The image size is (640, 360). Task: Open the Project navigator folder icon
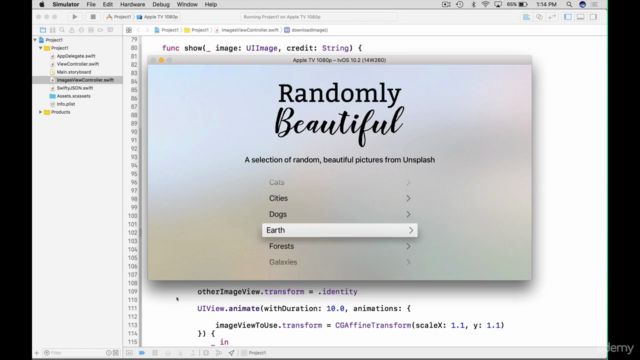[x=43, y=30]
